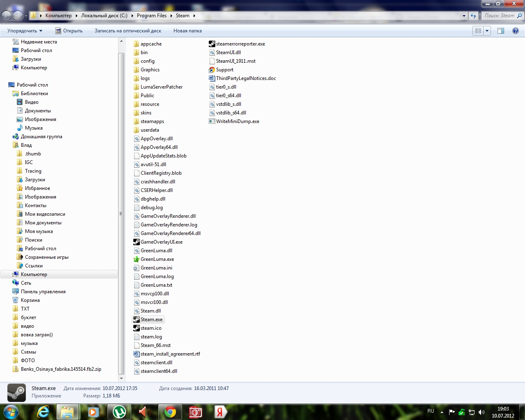525x420 pixels.
Task: Open Internet Explorer from the taskbar
Action: 43,412
